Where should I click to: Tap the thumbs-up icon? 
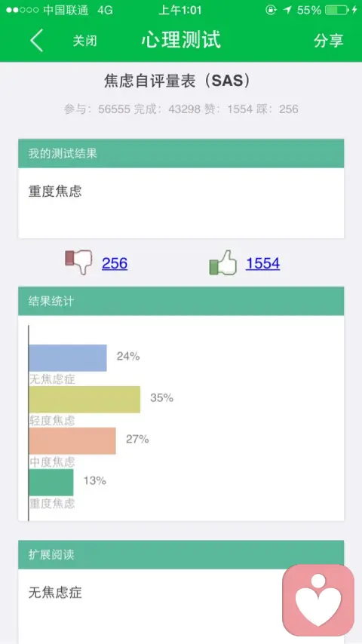[223, 262]
